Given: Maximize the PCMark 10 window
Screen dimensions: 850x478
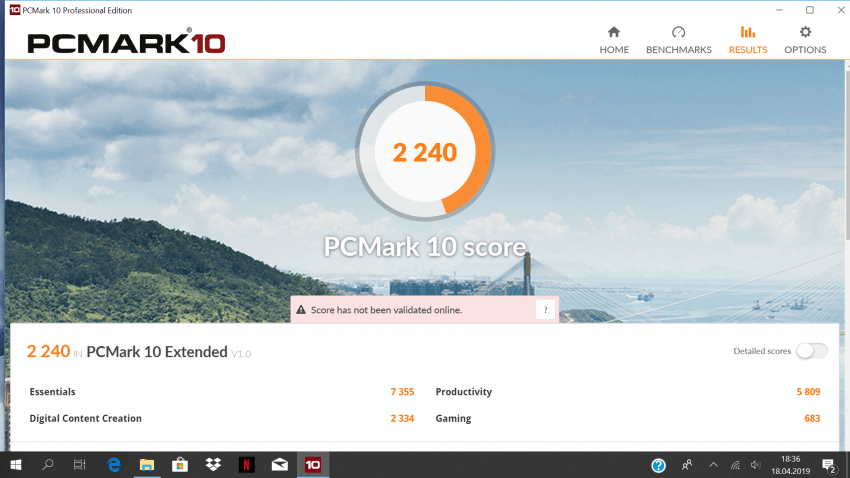Looking at the screenshot, I should click(x=810, y=10).
